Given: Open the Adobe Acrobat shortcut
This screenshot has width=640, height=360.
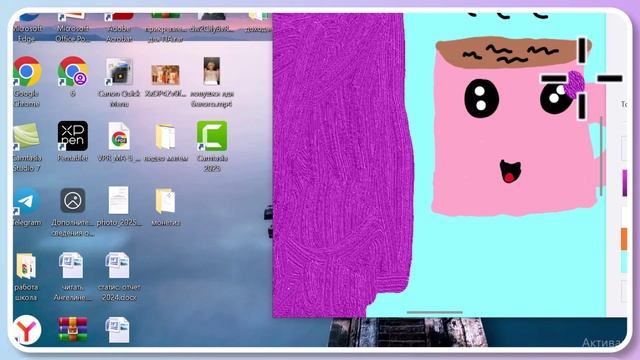Looking at the screenshot, I should tap(119, 17).
